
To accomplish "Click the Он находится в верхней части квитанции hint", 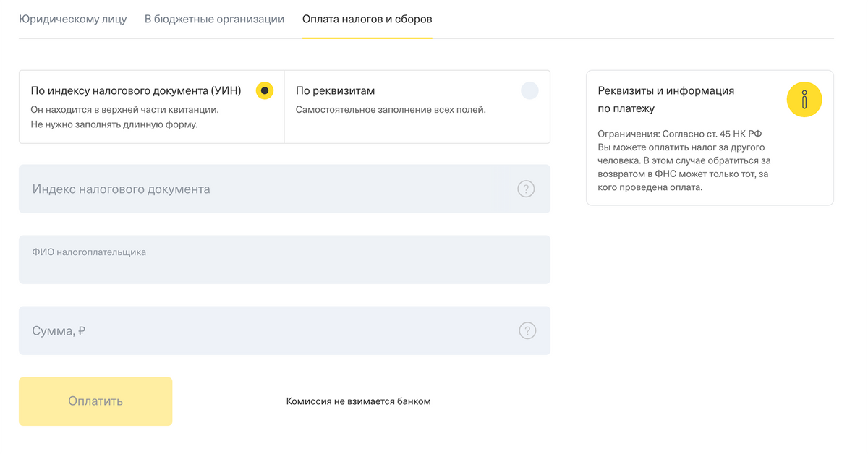I will 124,110.
